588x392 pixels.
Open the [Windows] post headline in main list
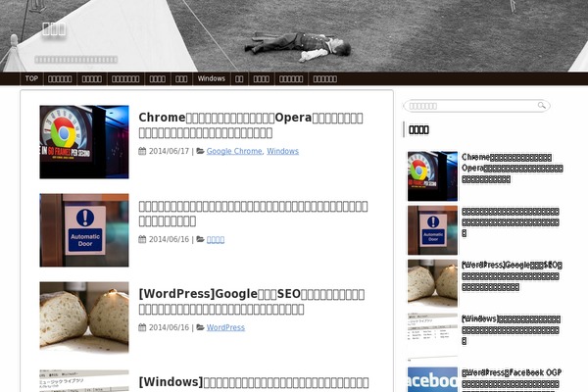(x=254, y=382)
